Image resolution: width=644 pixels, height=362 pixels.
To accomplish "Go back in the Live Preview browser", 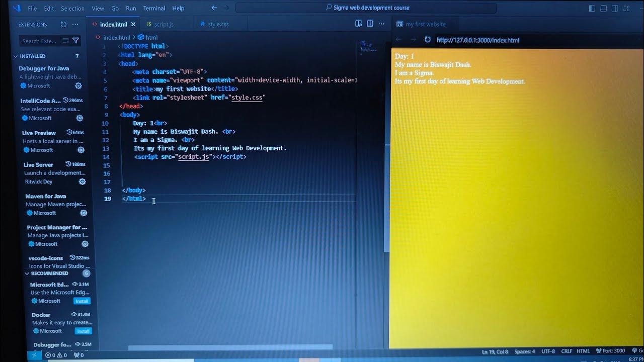I will [399, 40].
